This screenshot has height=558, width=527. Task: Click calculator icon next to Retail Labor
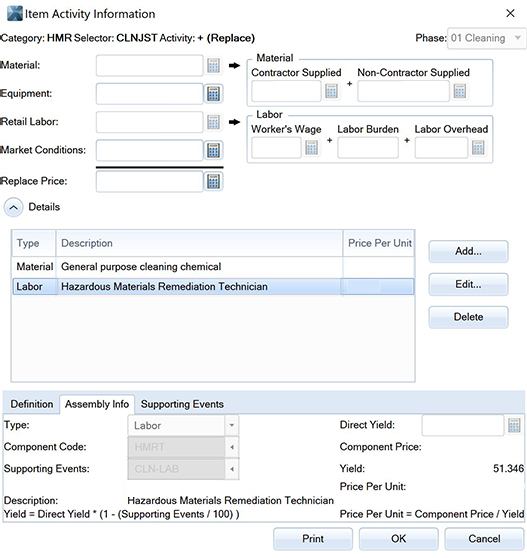tap(213, 122)
